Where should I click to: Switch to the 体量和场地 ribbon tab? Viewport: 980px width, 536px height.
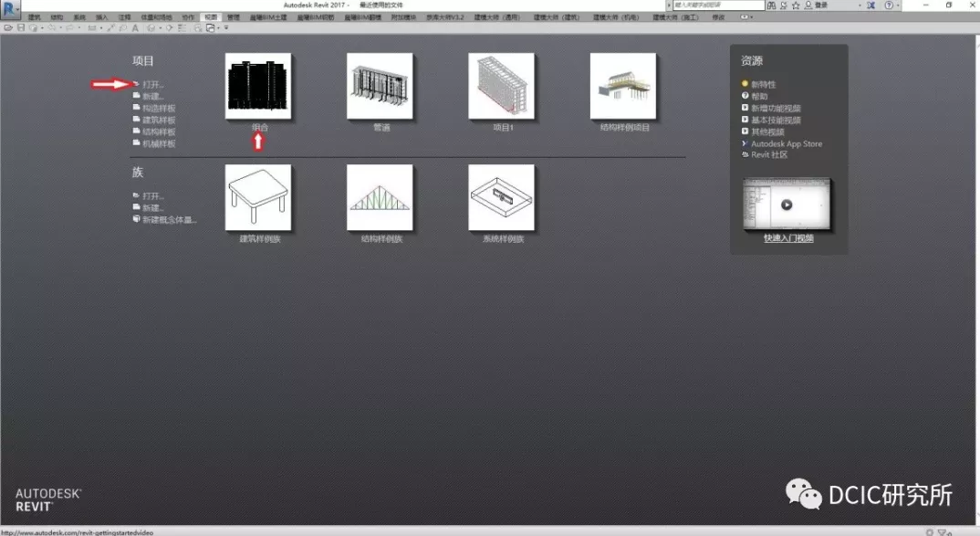click(x=156, y=17)
